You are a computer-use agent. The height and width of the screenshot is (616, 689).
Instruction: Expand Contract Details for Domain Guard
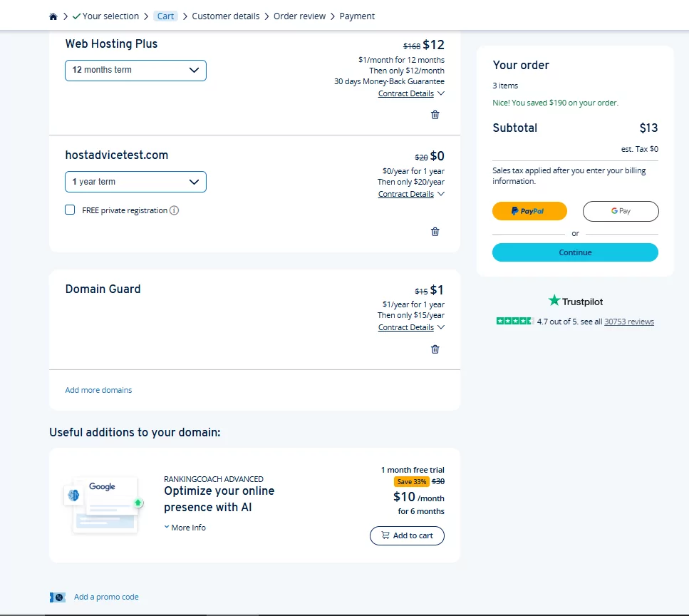(411, 327)
